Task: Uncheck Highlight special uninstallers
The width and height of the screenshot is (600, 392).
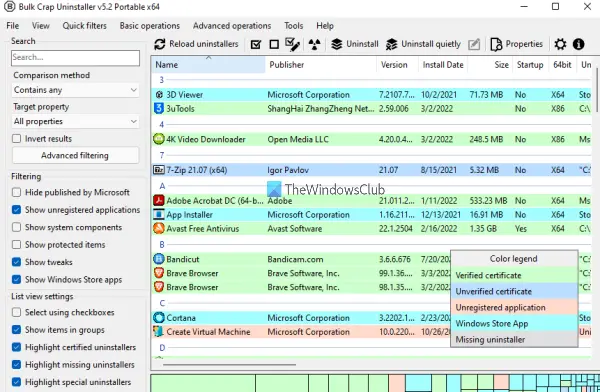Action: click(x=16, y=382)
